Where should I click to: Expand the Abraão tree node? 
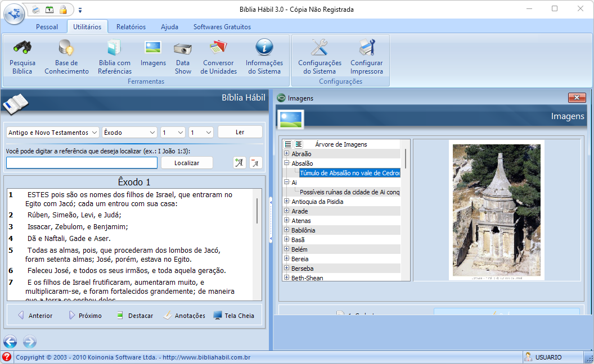click(287, 153)
